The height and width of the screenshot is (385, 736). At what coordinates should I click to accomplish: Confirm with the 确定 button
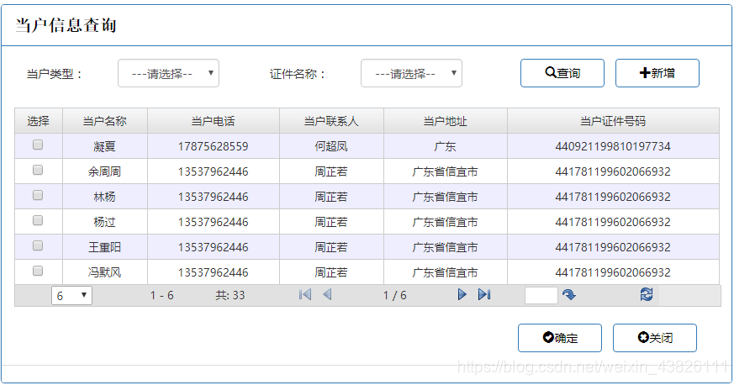click(560, 338)
